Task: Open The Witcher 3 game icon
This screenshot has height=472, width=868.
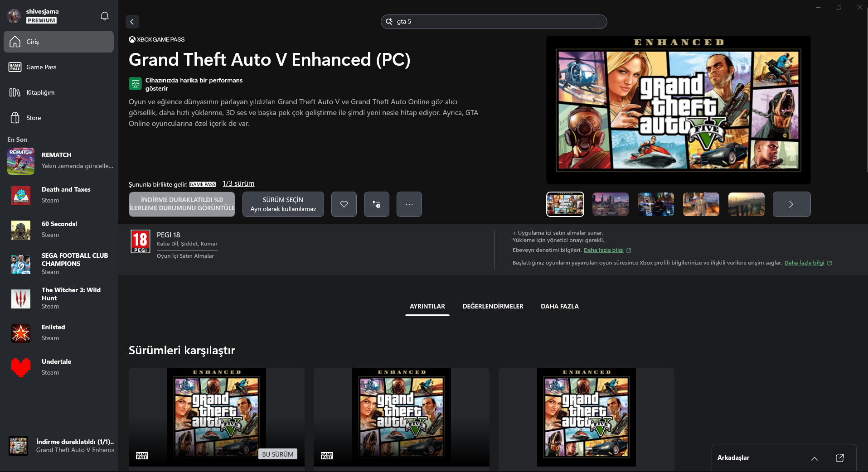Action: [x=21, y=299]
